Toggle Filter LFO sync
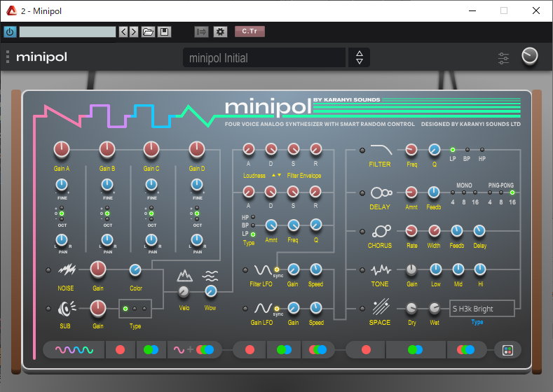This screenshot has width=553, height=392. 277,269
